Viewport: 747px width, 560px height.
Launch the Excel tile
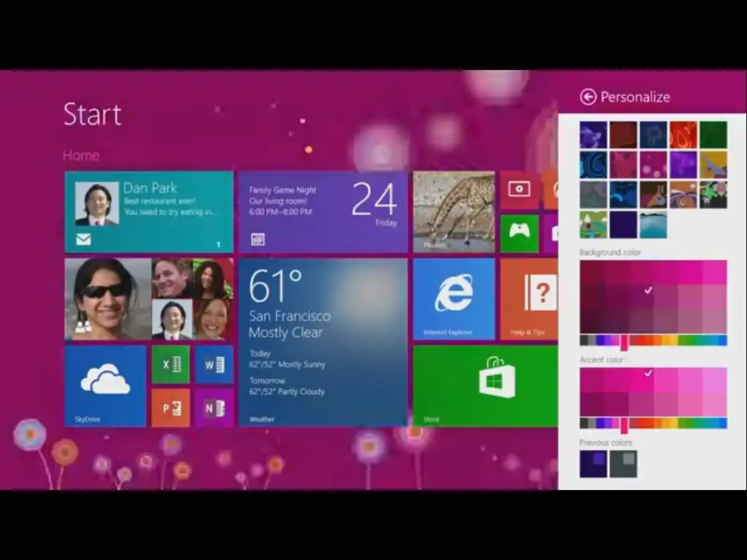[x=171, y=365]
